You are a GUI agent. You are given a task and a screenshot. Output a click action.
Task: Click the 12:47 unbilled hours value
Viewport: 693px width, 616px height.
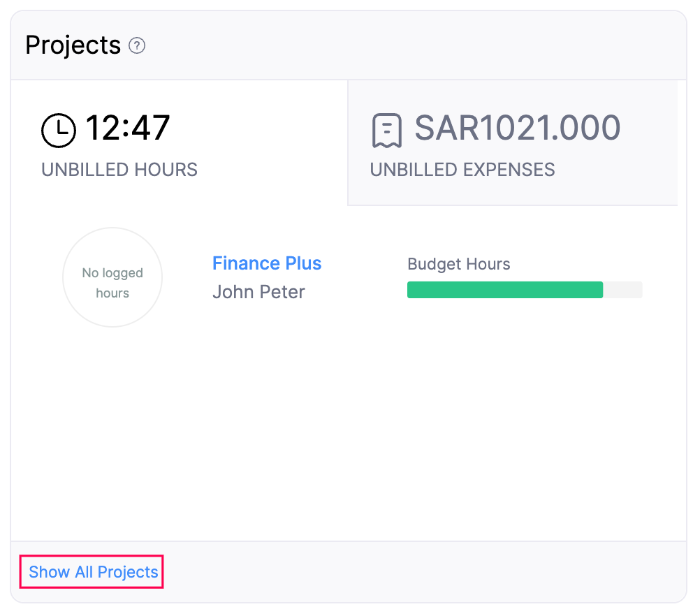129,128
